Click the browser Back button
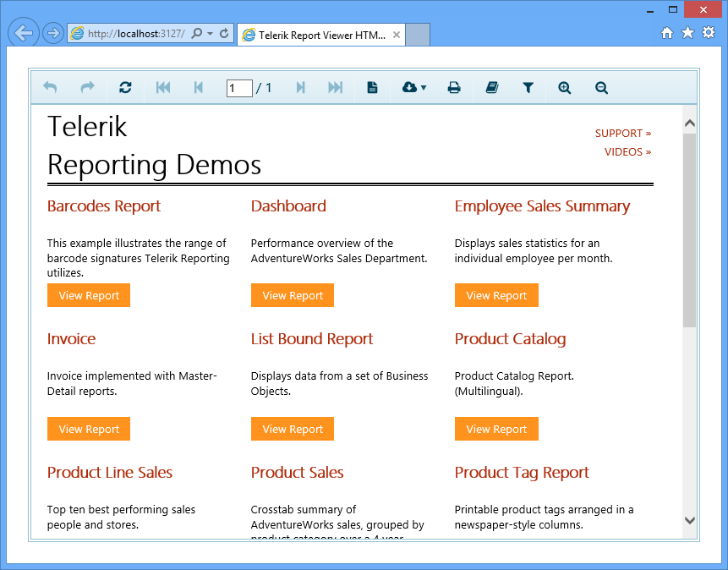Screen dimensions: 728x570 (x=23, y=33)
